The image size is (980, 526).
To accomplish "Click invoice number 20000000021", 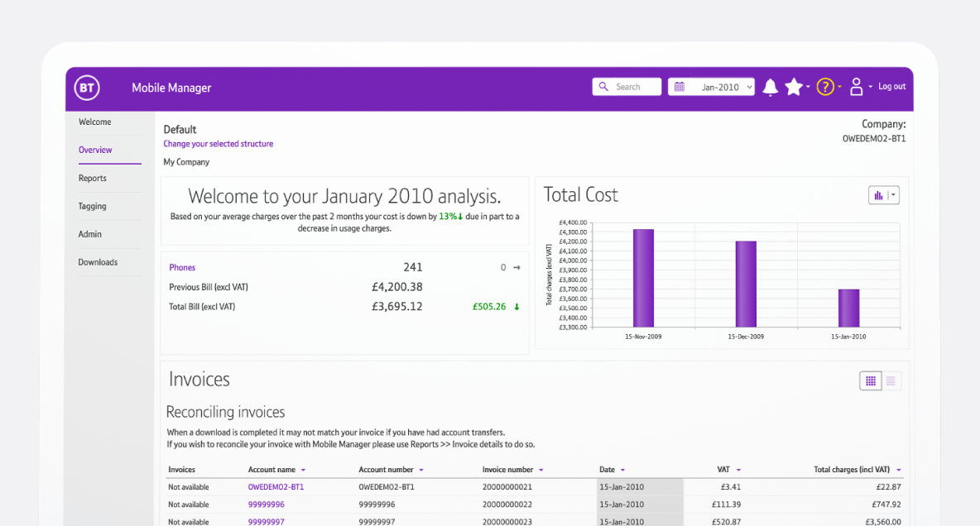I will coord(507,487).
